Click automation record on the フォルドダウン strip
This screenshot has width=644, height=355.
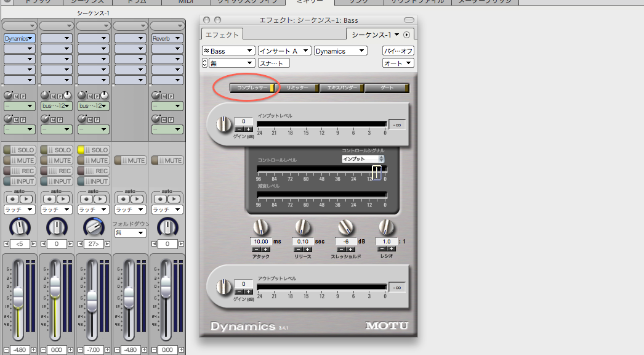click(x=124, y=199)
